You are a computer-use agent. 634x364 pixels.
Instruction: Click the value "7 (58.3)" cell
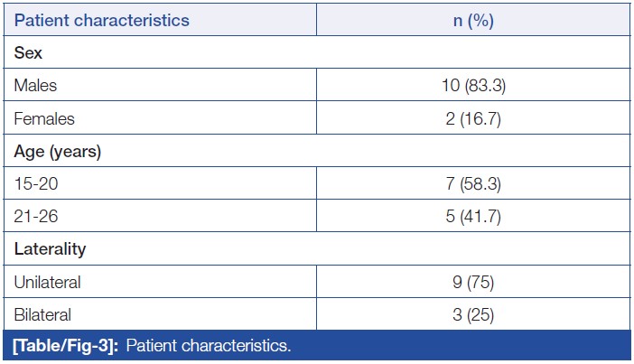[474, 184]
